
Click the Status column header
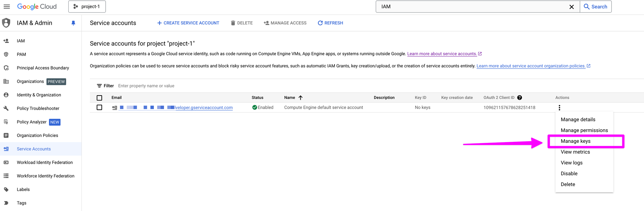[257, 97]
